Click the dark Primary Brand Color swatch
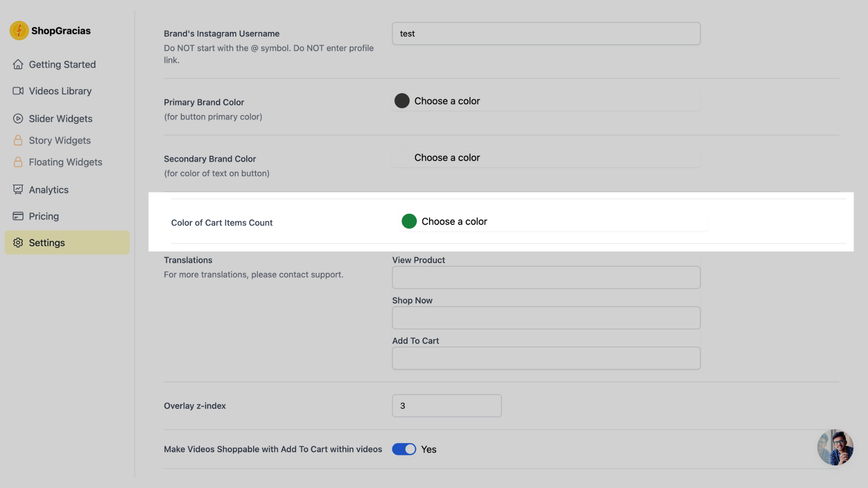Image resolution: width=868 pixels, height=488 pixels. coord(402,101)
